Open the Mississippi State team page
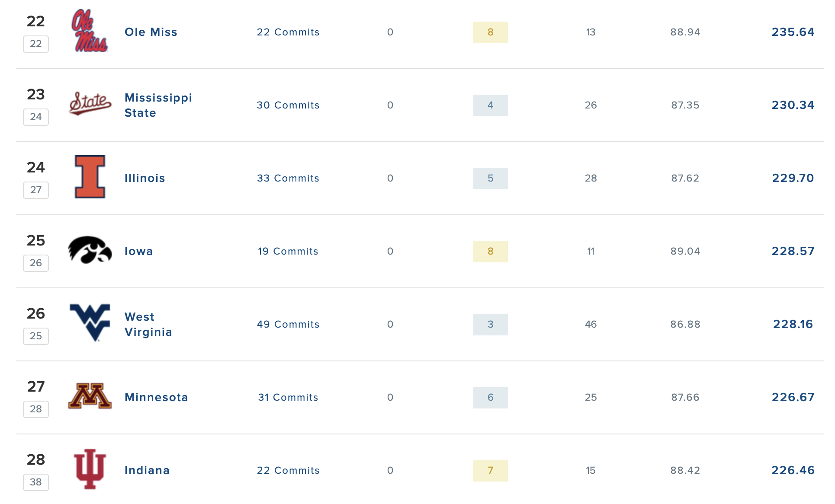The image size is (835, 504). coord(158,105)
